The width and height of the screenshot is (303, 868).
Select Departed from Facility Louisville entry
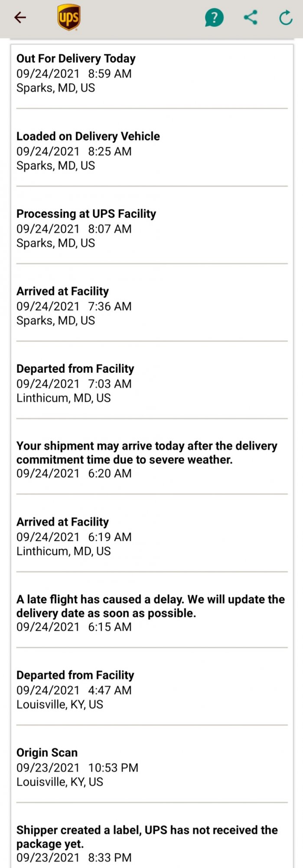(75, 675)
